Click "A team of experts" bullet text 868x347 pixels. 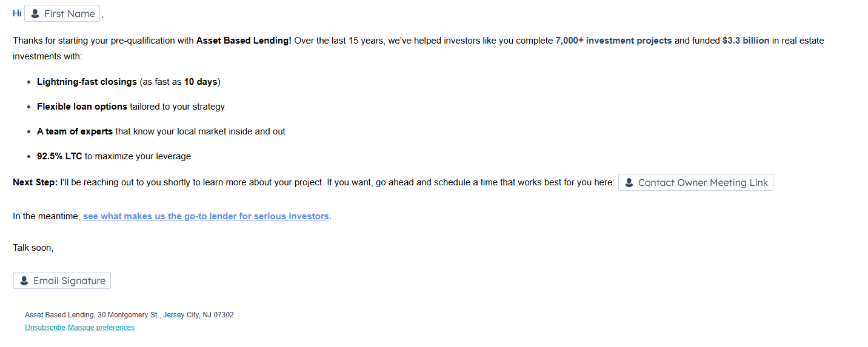click(x=75, y=131)
